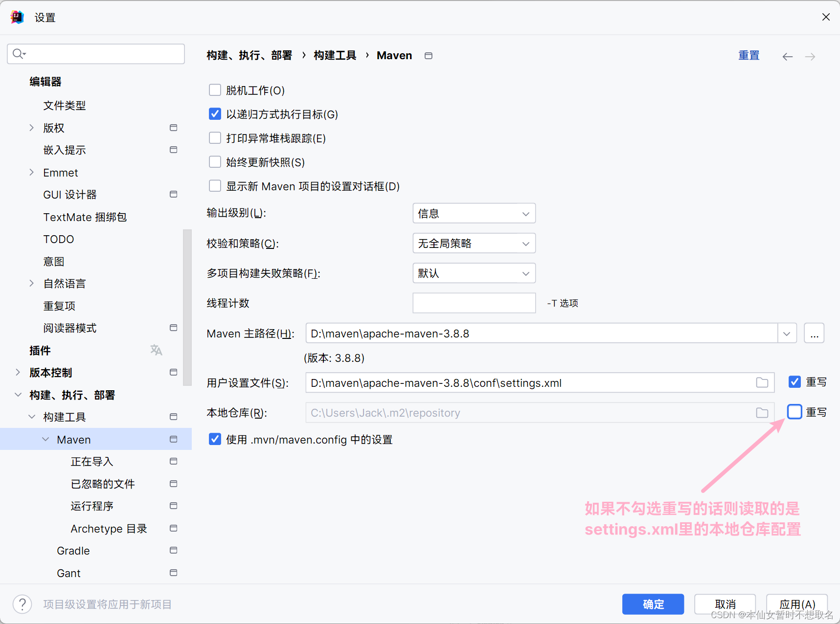Enable 始终更新快照(S) checkbox
This screenshot has width=840, height=624.
(x=215, y=162)
